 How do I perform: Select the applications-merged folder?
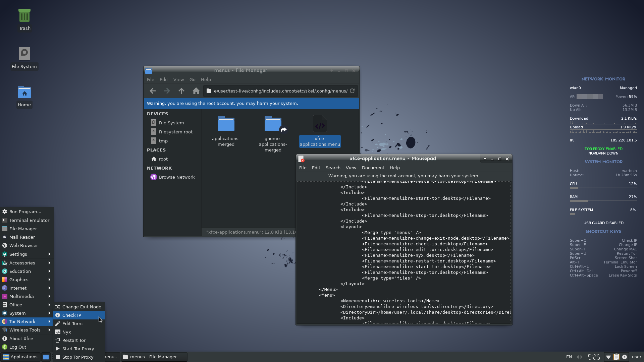tap(226, 124)
